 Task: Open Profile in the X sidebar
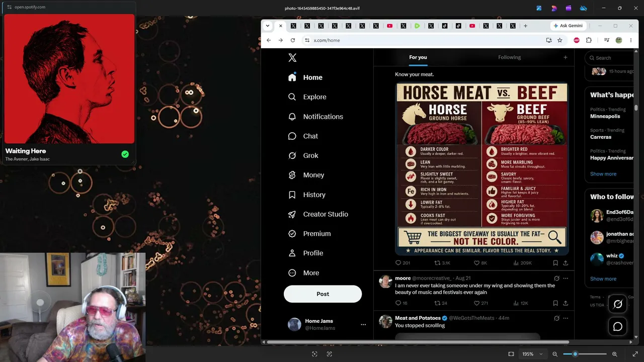pyautogui.click(x=305, y=253)
